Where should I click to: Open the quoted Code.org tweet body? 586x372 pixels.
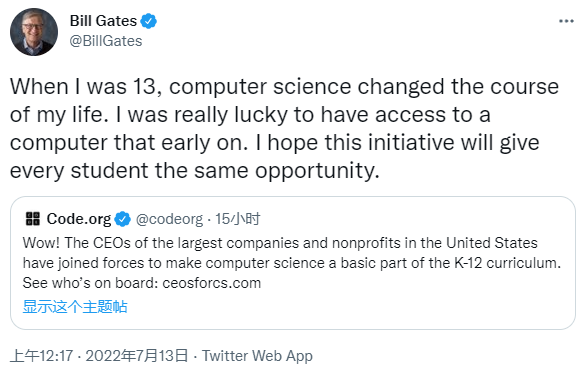[292, 263]
